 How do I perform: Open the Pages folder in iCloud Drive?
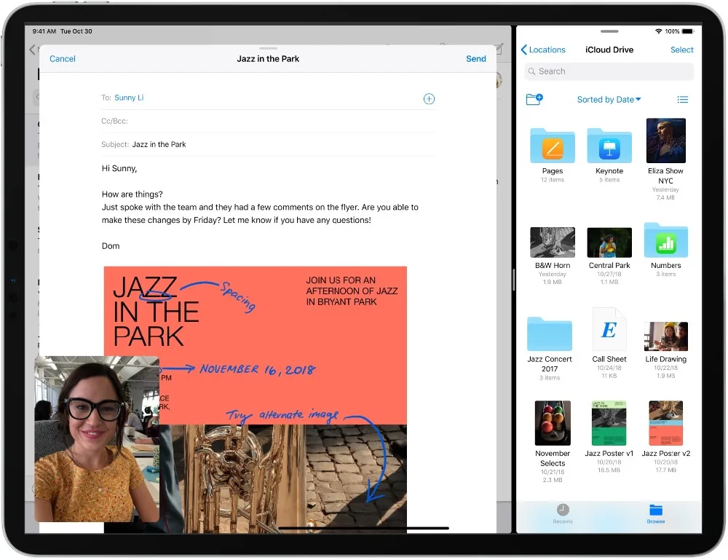552,146
